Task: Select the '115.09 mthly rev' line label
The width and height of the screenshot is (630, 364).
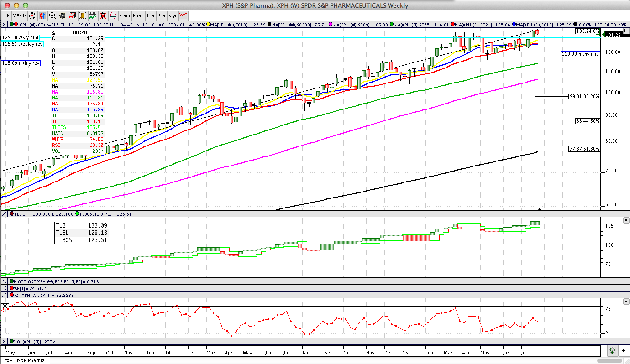Action: 21,63
